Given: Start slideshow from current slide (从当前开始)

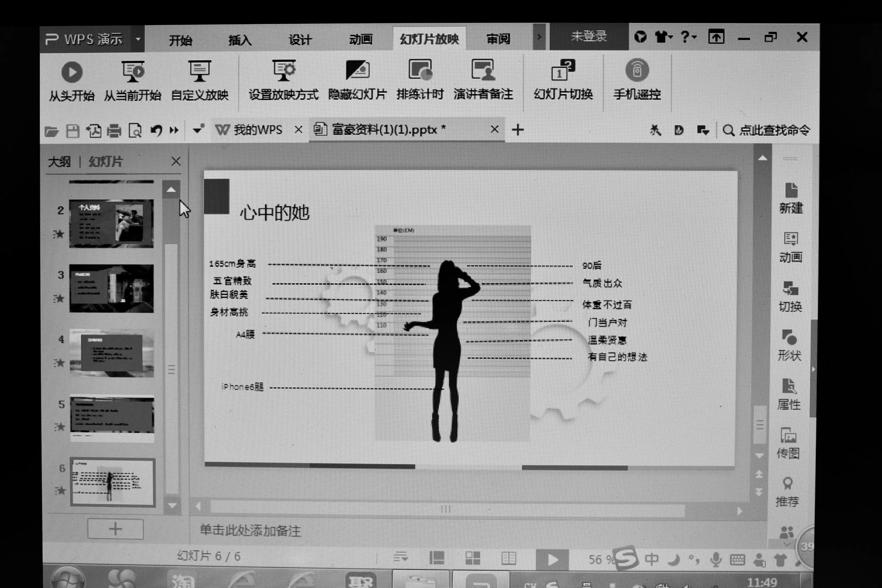Looking at the screenshot, I should 132,81.
